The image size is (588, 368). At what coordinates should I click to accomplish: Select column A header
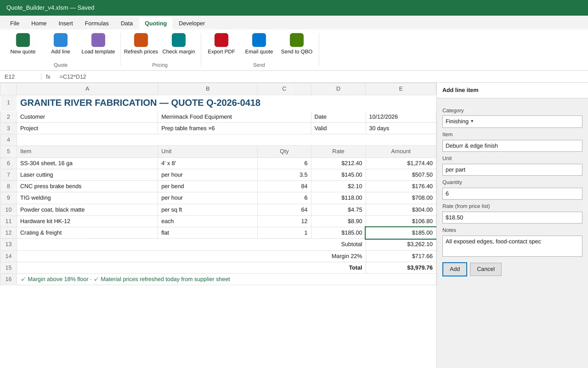(87, 89)
